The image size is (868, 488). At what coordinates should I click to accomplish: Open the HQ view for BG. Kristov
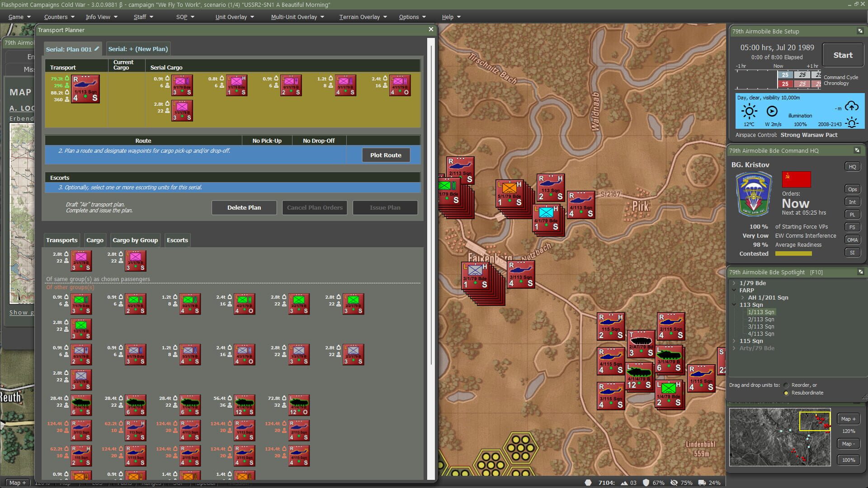[x=852, y=166]
